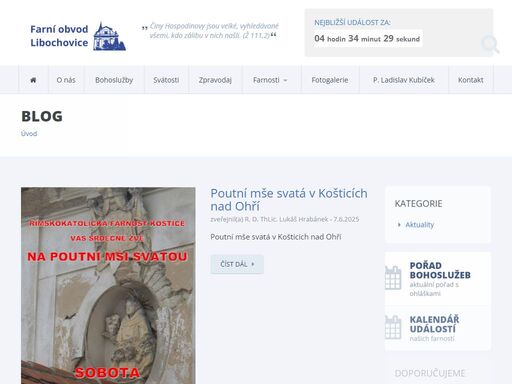512x384 pixels.
Task: Open the Kalendář událostí link
Action: click(x=434, y=324)
